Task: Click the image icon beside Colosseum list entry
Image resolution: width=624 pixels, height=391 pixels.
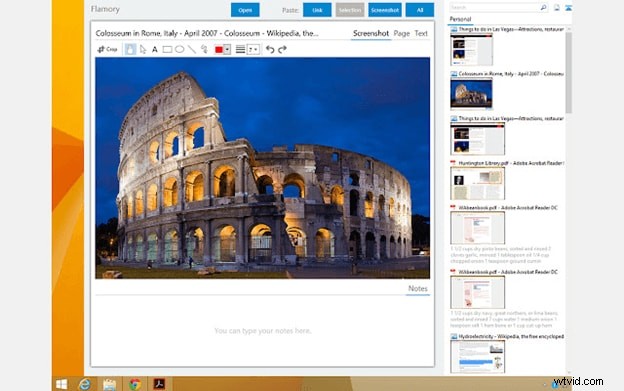Action: (x=454, y=74)
